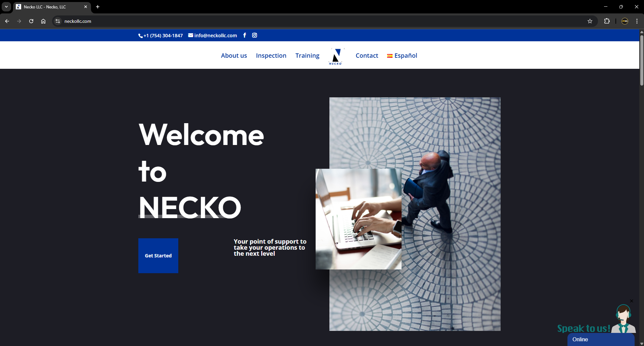
Task: Dial the phone number link
Action: click(x=160, y=36)
